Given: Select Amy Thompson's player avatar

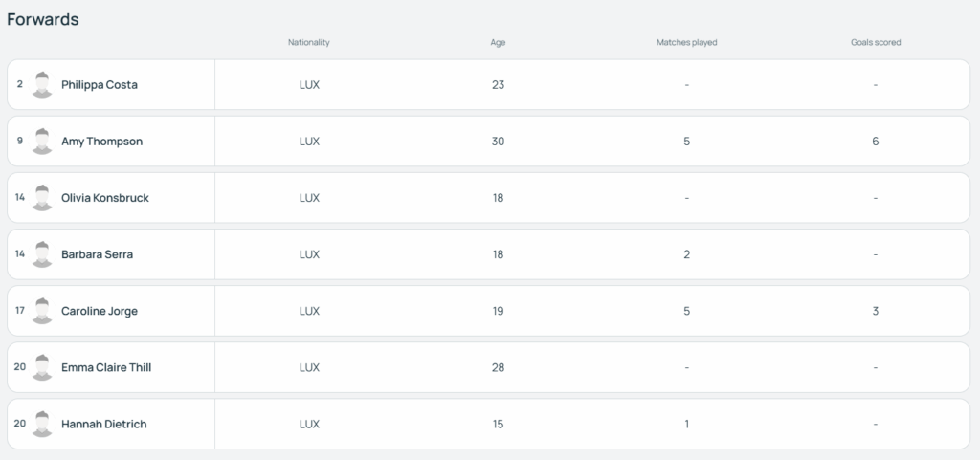Looking at the screenshot, I should click(x=42, y=142).
